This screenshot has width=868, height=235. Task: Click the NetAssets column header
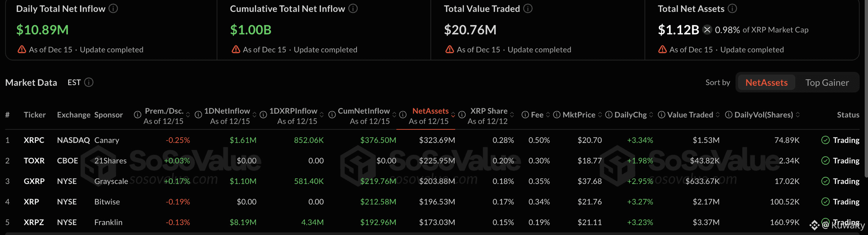[430, 111]
